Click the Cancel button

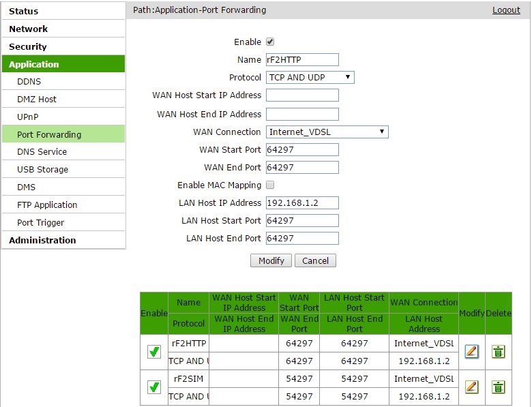[x=316, y=260]
